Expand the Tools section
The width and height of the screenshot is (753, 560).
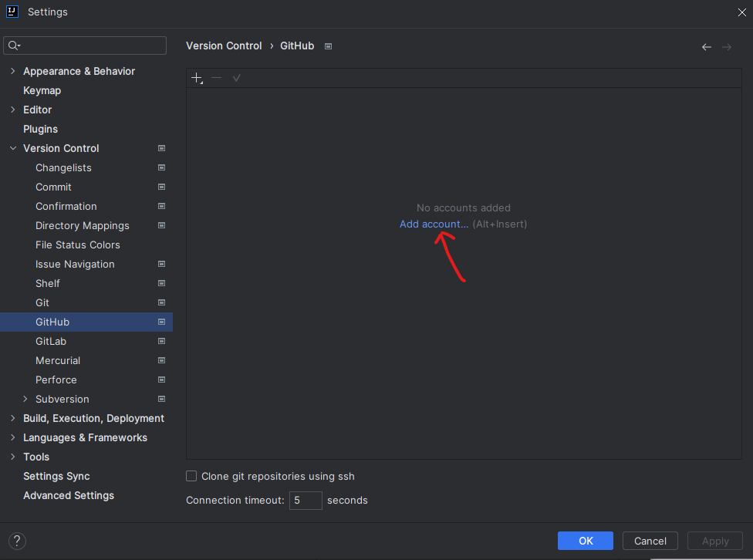13,457
